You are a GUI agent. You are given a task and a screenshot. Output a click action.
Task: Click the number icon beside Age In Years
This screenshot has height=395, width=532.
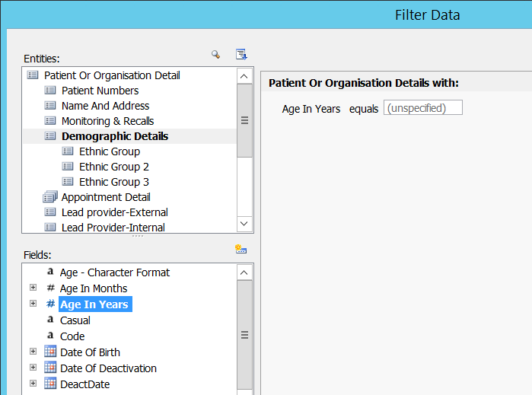click(x=50, y=304)
